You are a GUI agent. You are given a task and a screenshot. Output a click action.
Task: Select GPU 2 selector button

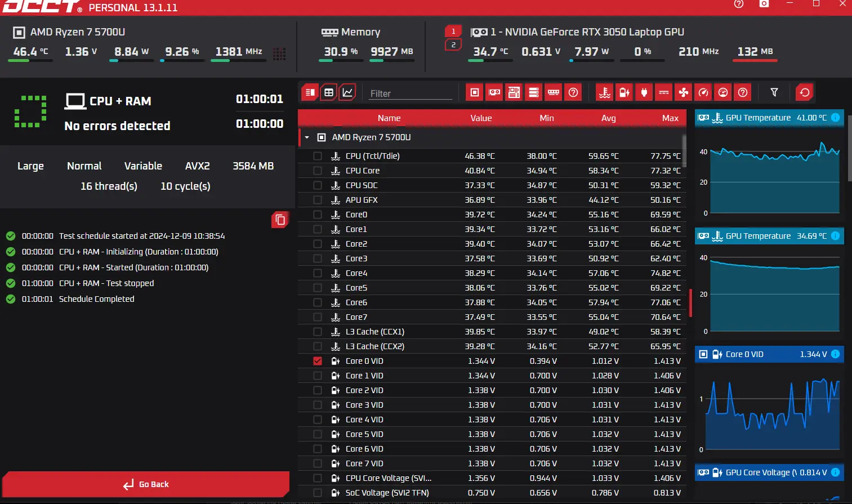pos(453,44)
